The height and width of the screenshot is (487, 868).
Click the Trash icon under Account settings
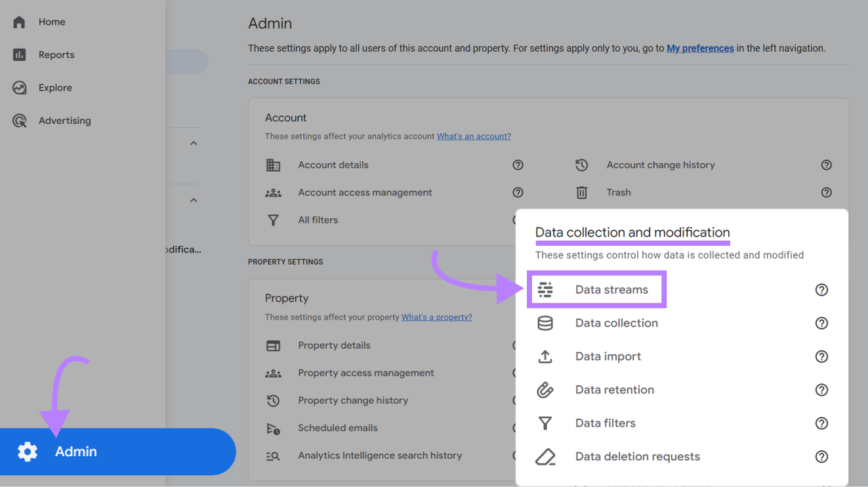581,192
